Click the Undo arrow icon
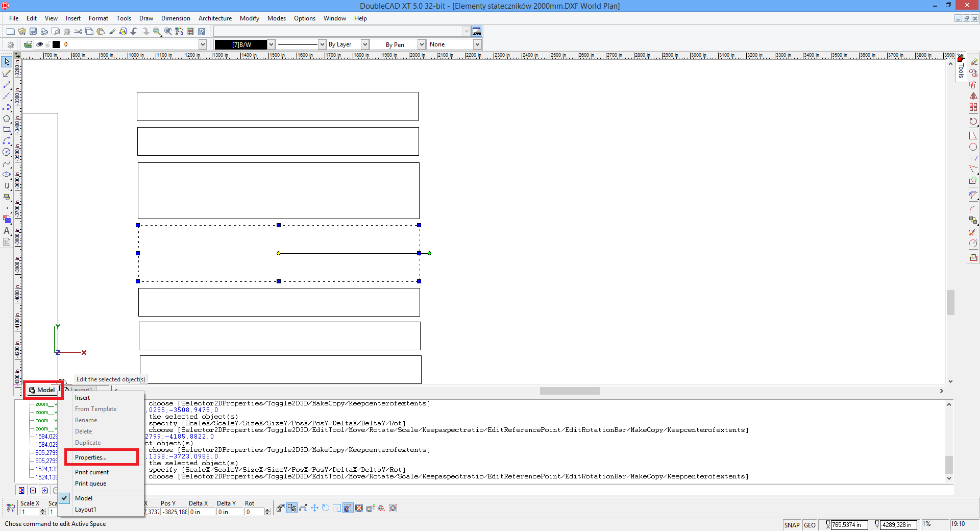The image size is (980, 531). (x=134, y=32)
